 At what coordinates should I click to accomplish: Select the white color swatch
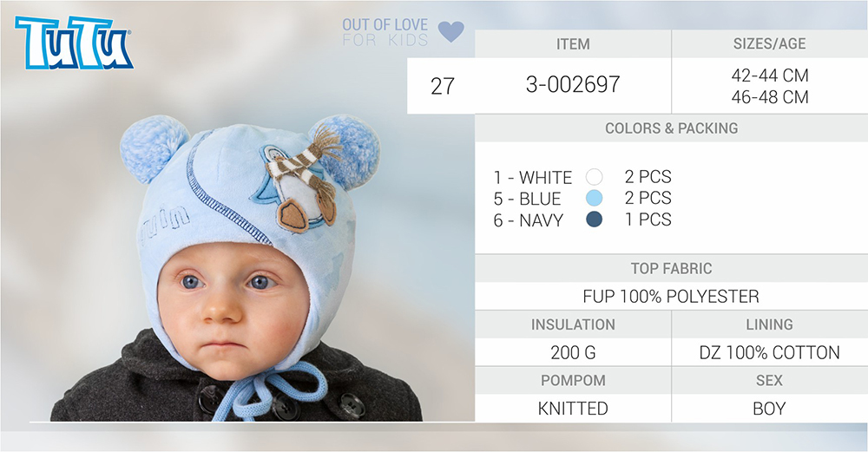click(x=594, y=177)
